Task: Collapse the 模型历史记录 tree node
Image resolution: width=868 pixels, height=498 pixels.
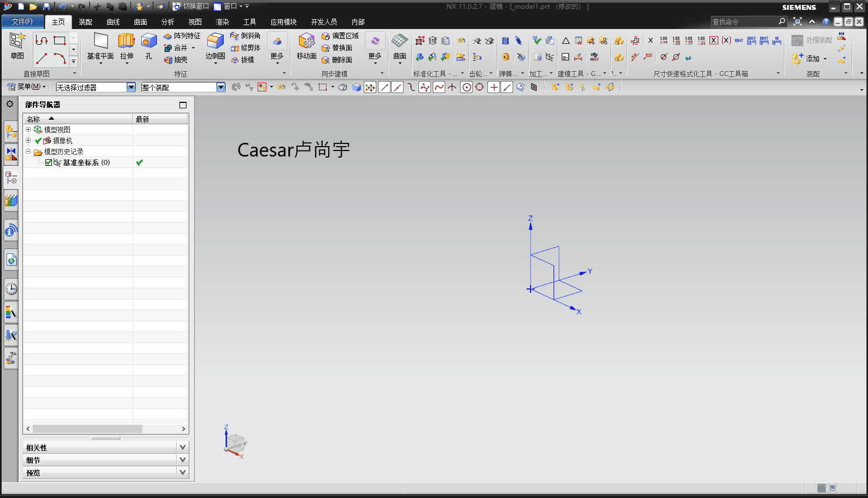Action: tap(28, 152)
